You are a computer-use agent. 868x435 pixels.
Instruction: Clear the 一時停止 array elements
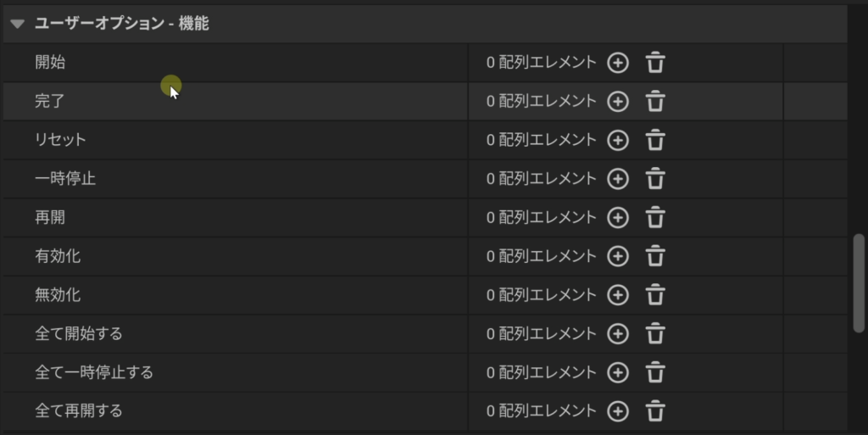pos(655,179)
